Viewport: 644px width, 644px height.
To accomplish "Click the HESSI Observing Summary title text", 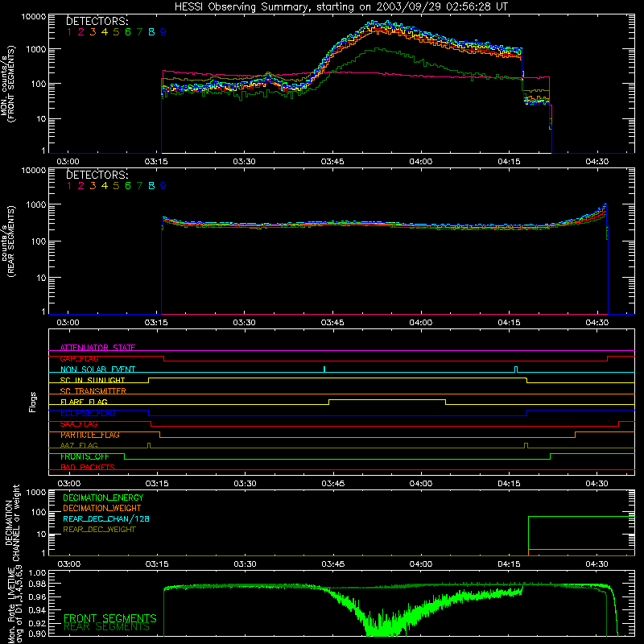I will pos(341,7).
